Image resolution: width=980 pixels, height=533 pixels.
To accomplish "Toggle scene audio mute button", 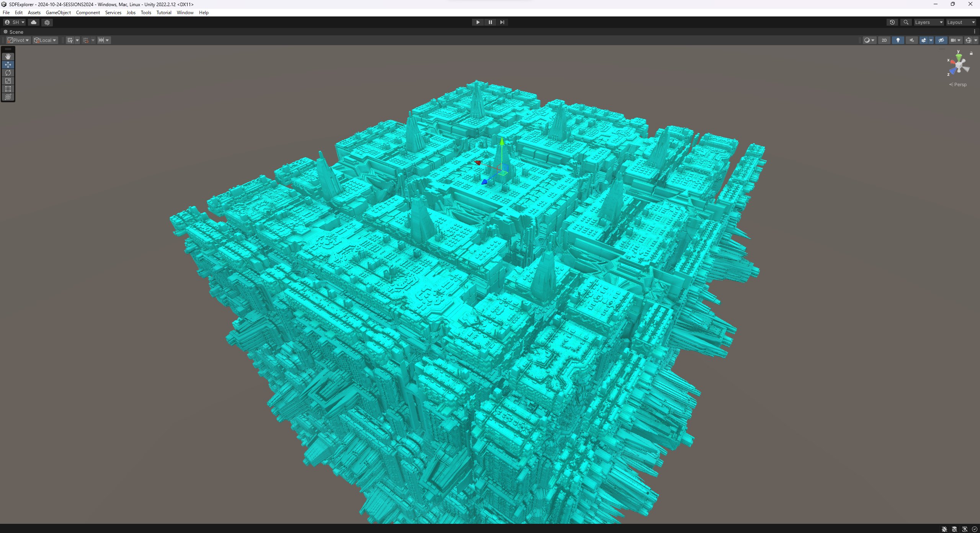I will [x=912, y=40].
